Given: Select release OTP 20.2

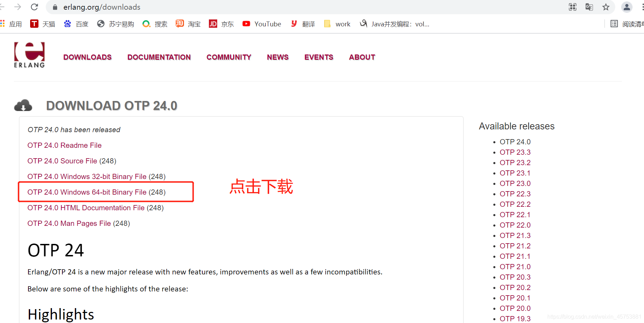Looking at the screenshot, I should (515, 288).
